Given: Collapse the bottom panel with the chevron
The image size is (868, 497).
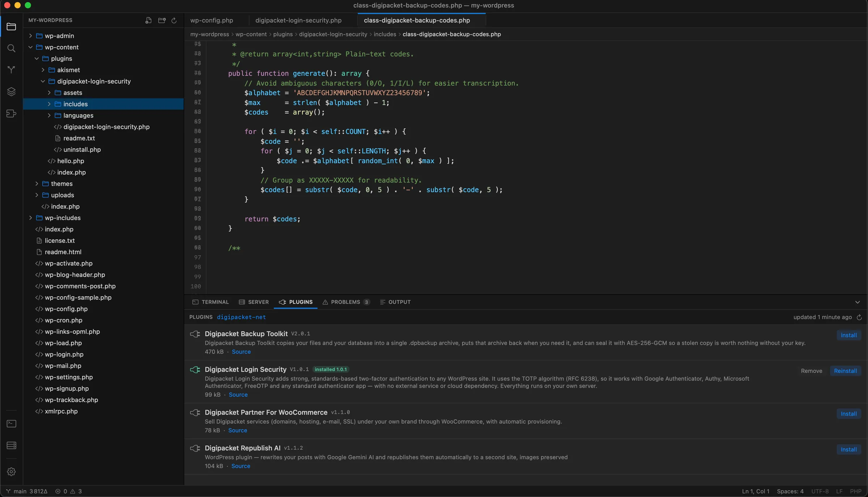Looking at the screenshot, I should (x=858, y=302).
